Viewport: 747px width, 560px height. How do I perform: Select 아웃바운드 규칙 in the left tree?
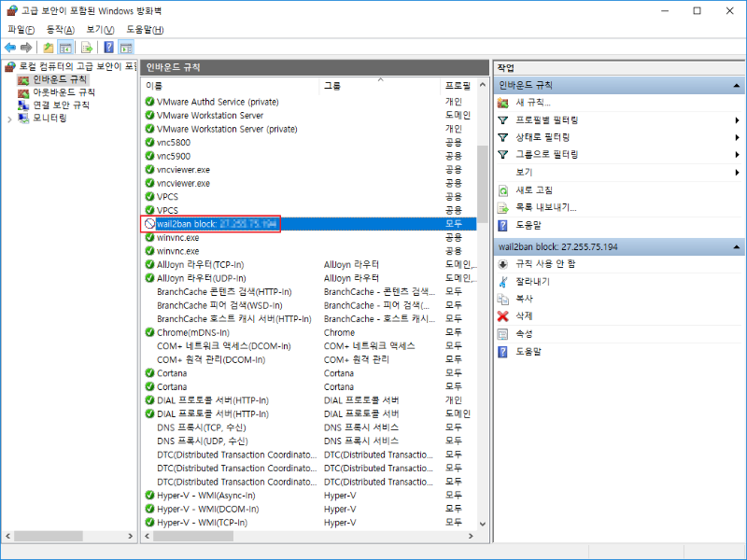point(63,92)
